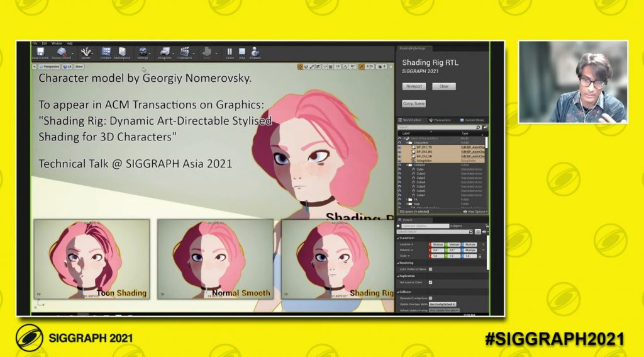Open the Settings toolbar icon
The width and height of the screenshot is (644, 357).
click(143, 52)
